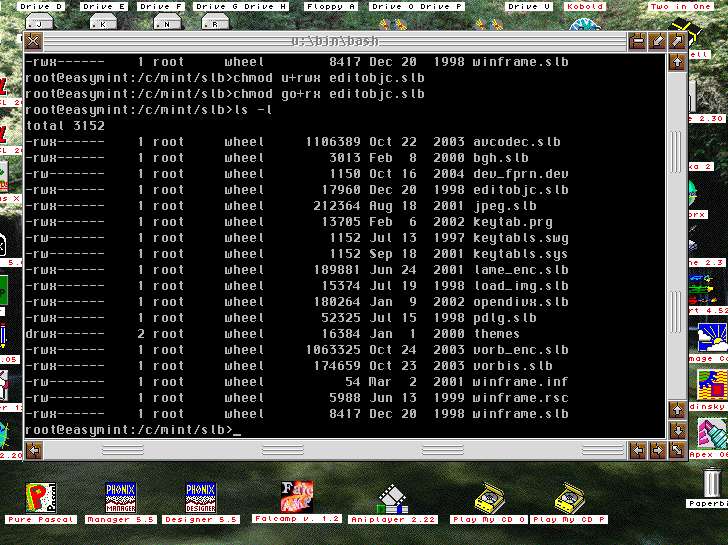Screen dimensions: 728x545
Task: Click the Play My CD O icon
Action: pos(490,497)
